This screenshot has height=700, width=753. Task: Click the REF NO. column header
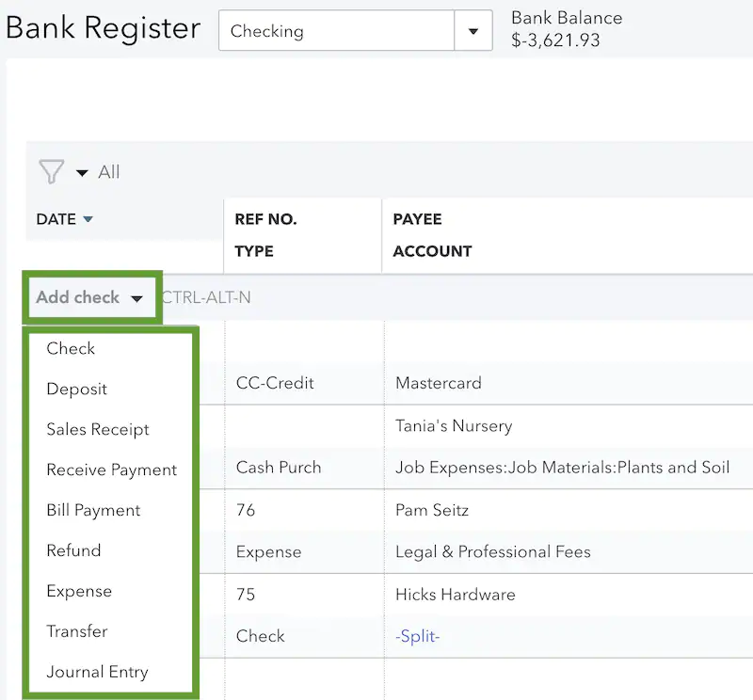(265, 219)
